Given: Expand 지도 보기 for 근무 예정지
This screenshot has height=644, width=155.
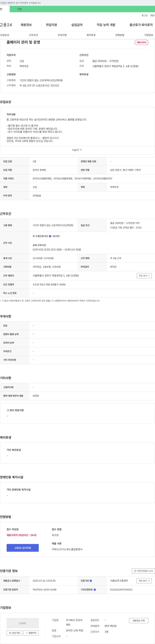Looking at the screenshot, I should [144, 276].
